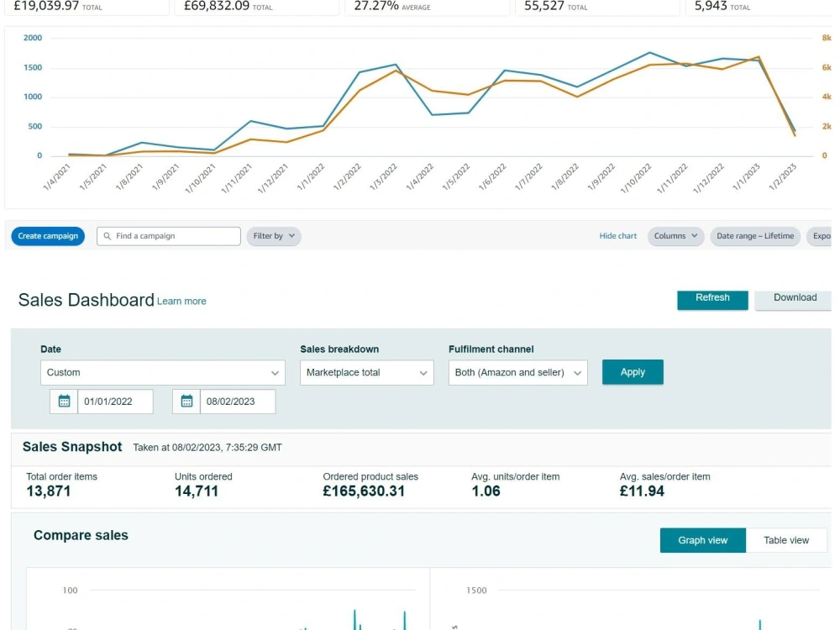Open the Date range – Lifetime selector
The width and height of the screenshot is (840, 630).
pyautogui.click(x=755, y=236)
